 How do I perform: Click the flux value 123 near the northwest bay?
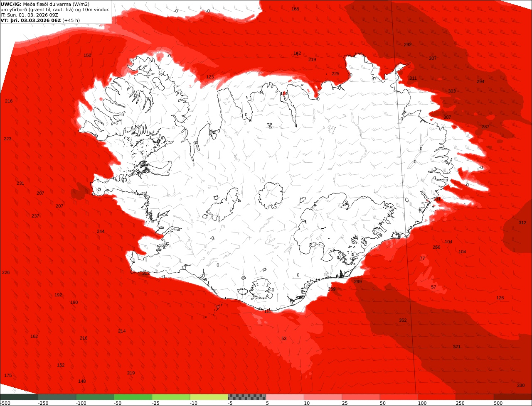(x=210, y=77)
